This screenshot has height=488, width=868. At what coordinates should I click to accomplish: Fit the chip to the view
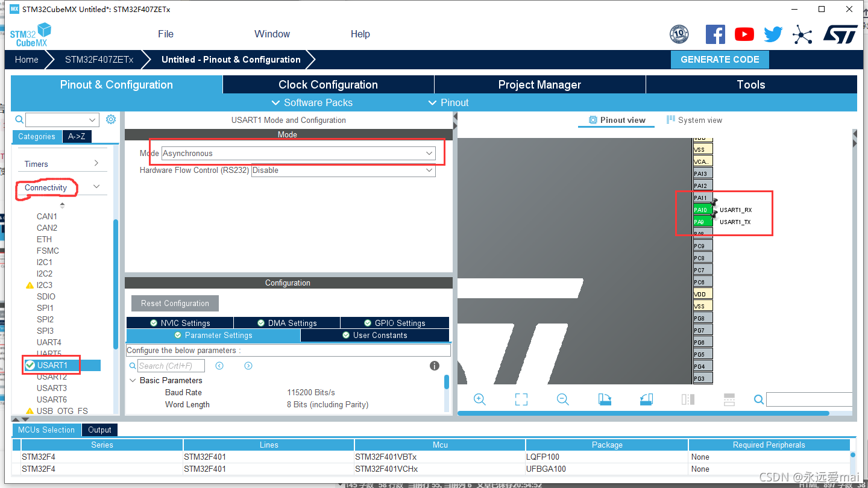point(521,399)
